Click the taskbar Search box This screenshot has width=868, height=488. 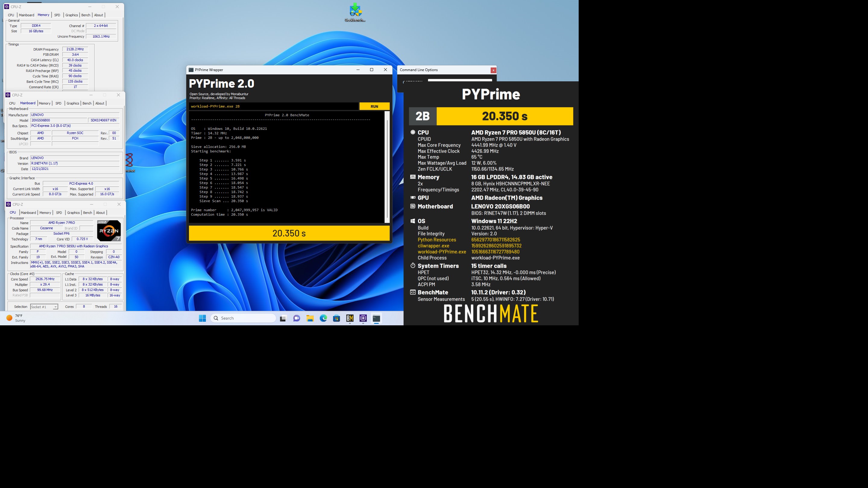(x=243, y=318)
